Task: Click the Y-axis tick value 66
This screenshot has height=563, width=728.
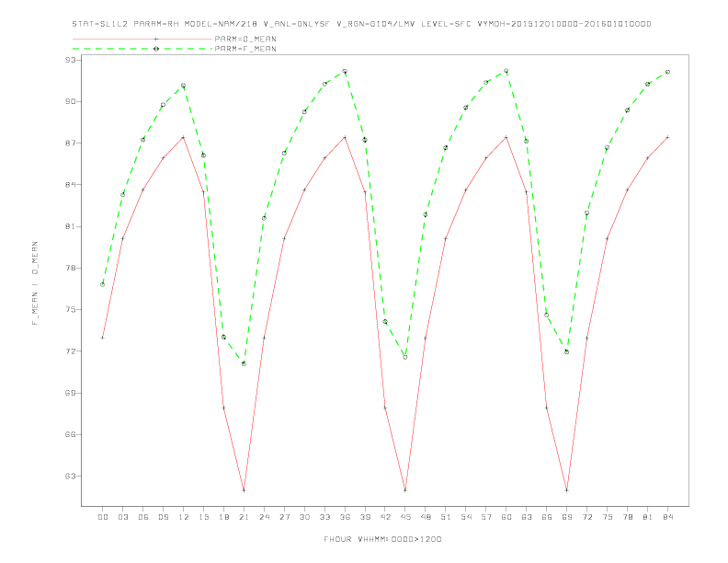Action: pos(71,435)
